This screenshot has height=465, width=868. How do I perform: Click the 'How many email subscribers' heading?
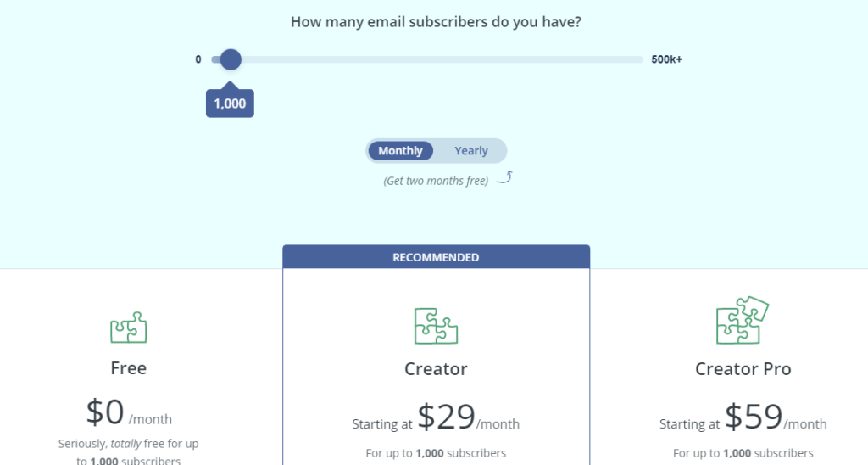tap(436, 22)
